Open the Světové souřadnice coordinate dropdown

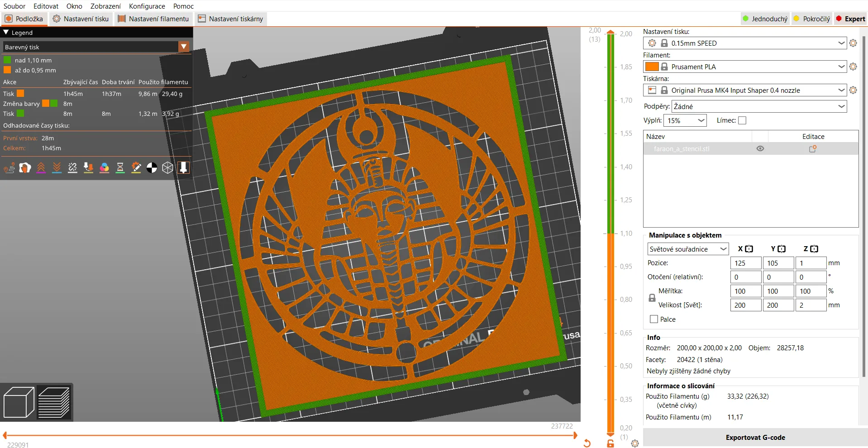687,249
